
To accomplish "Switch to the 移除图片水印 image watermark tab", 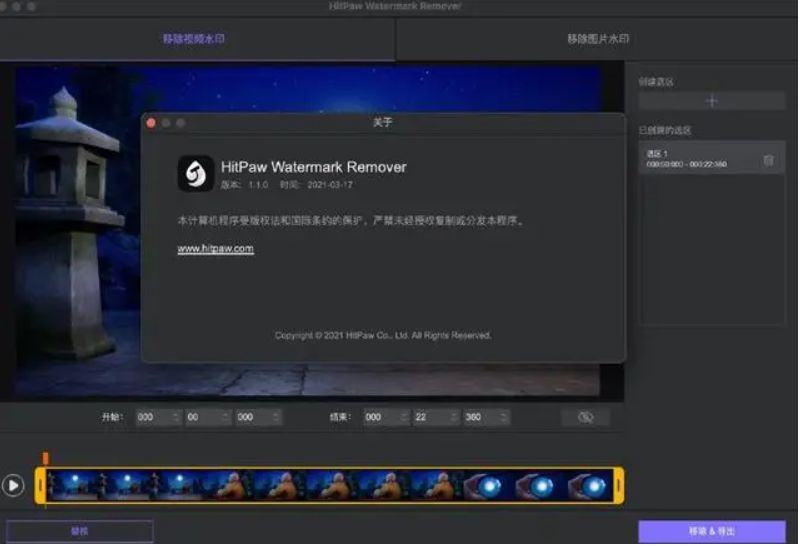I will (598, 39).
